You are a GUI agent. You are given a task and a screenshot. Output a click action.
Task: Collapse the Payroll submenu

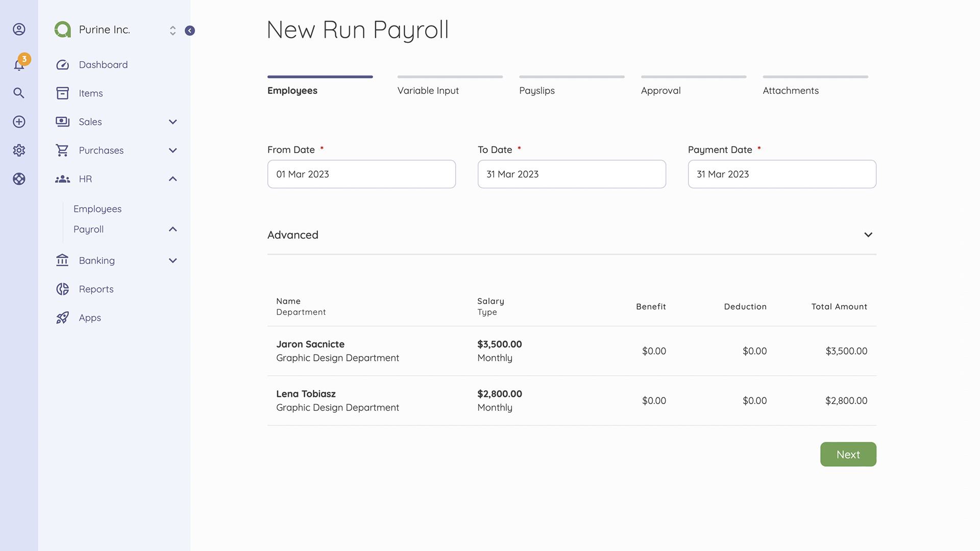click(173, 229)
